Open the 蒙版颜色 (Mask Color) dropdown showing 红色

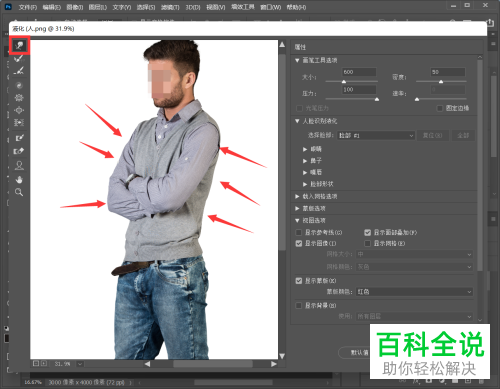point(414,292)
